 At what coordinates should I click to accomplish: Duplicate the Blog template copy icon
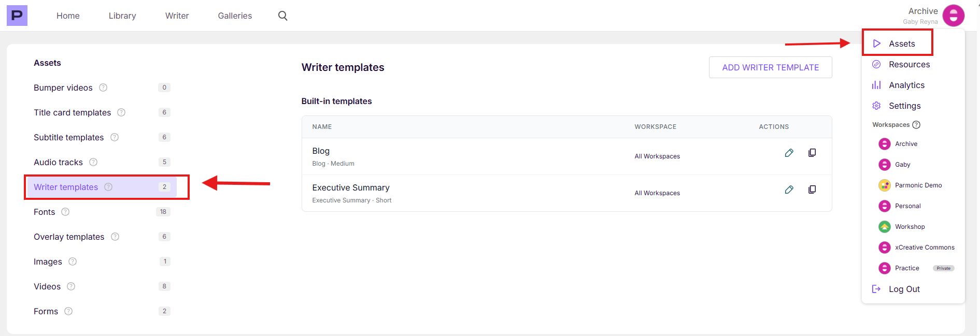[x=812, y=153]
